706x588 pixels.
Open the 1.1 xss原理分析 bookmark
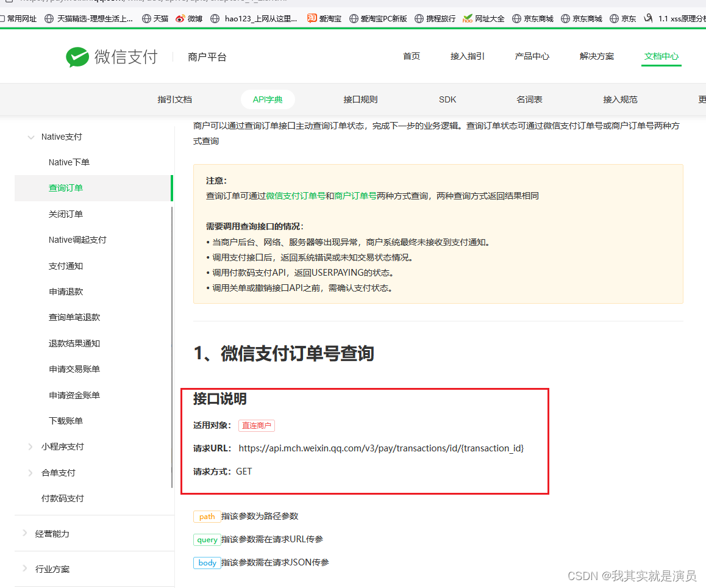point(674,18)
